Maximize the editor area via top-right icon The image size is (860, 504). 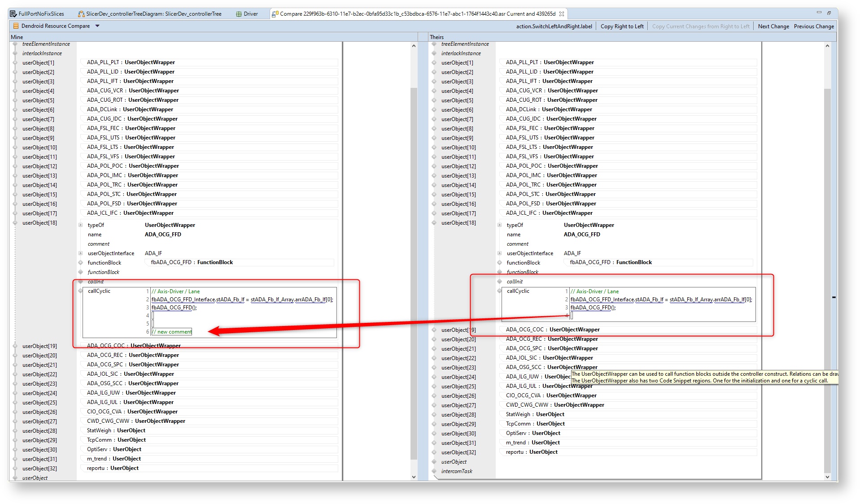click(829, 13)
